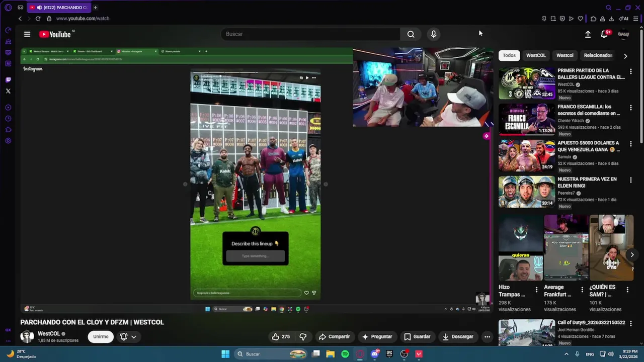
Task: Take a snapshot with the toolbar screenshot icon
Action: (553, 19)
